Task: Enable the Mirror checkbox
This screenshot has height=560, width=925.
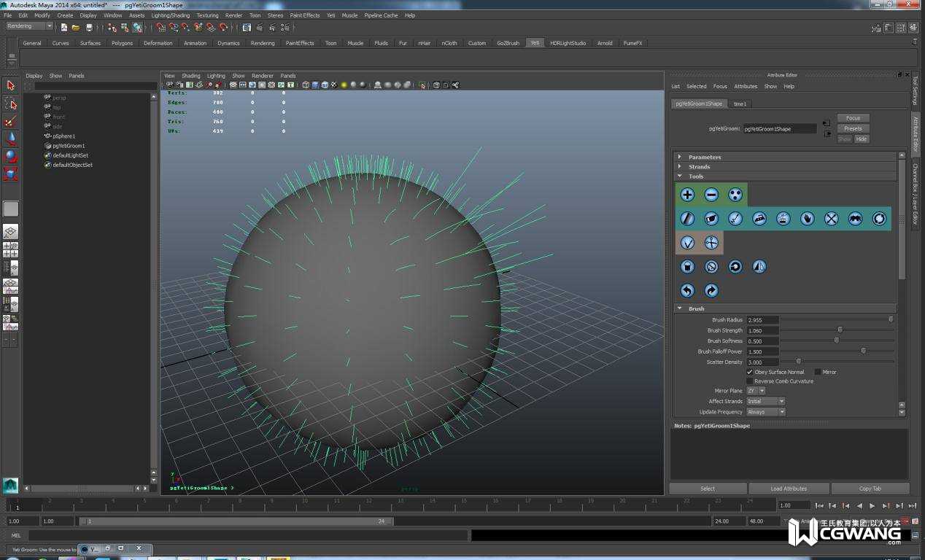Action: tap(818, 372)
